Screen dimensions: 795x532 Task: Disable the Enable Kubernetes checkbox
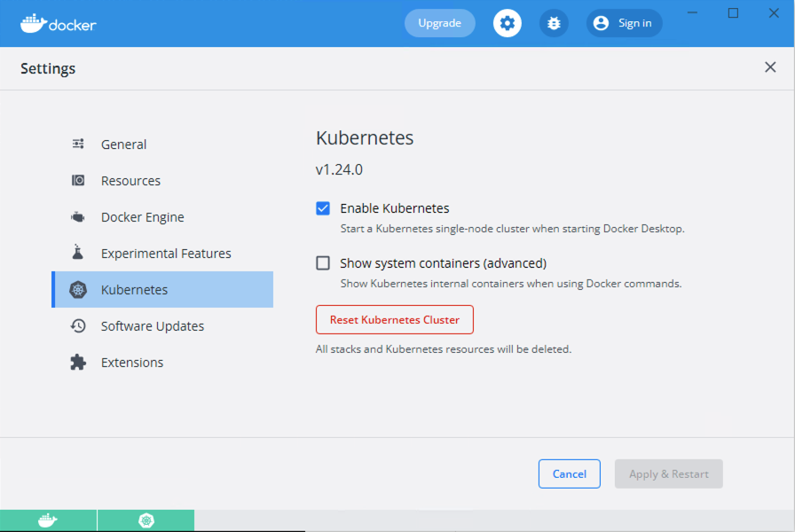(x=323, y=208)
